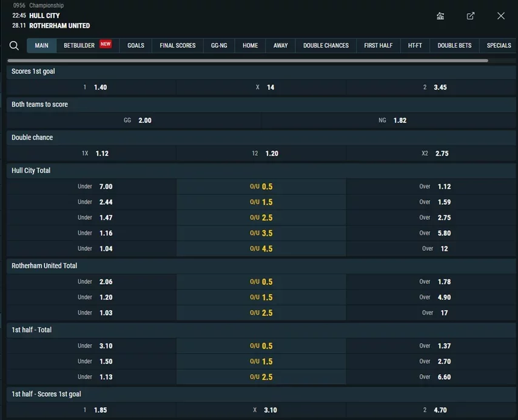Pick 1st half Over 2.5 at 6.60
This screenshot has width=518, height=420.
tap(431, 377)
